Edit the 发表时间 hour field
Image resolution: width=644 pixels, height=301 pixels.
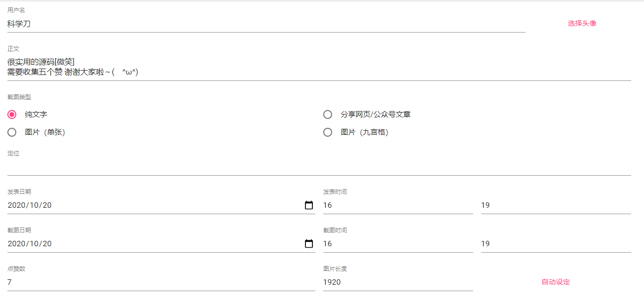[x=398, y=205]
